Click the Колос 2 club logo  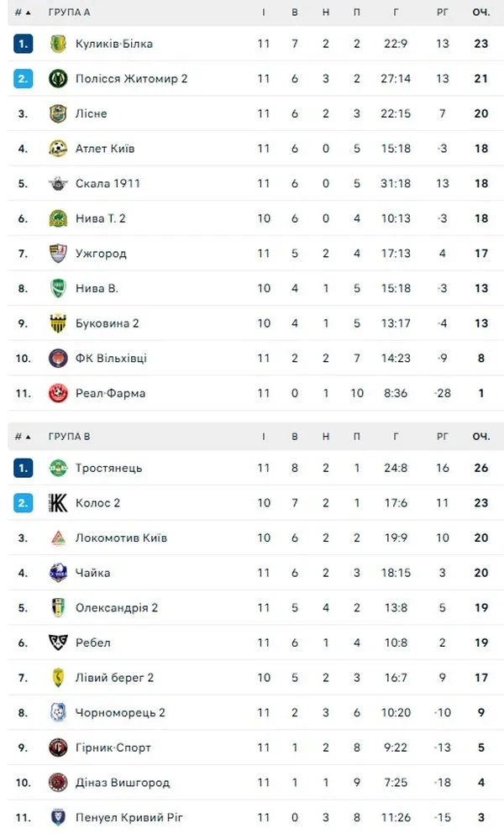tap(57, 503)
